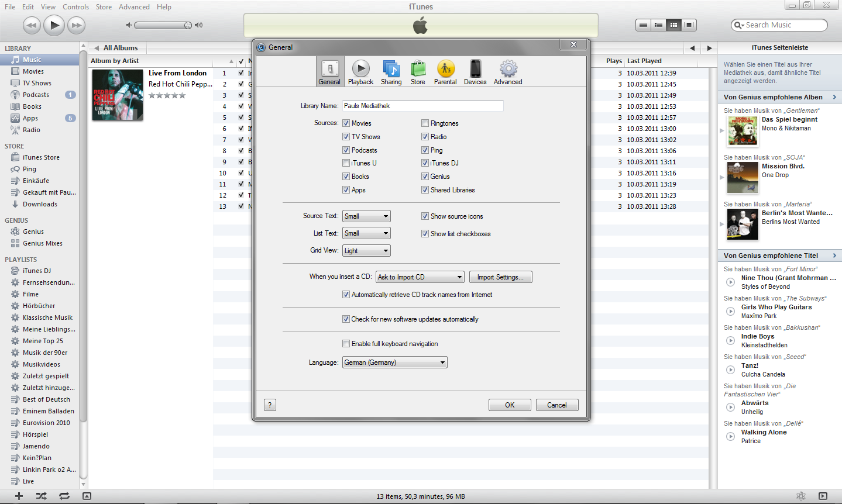
Task: Uncheck the Movies source checkbox
Action: pyautogui.click(x=346, y=123)
